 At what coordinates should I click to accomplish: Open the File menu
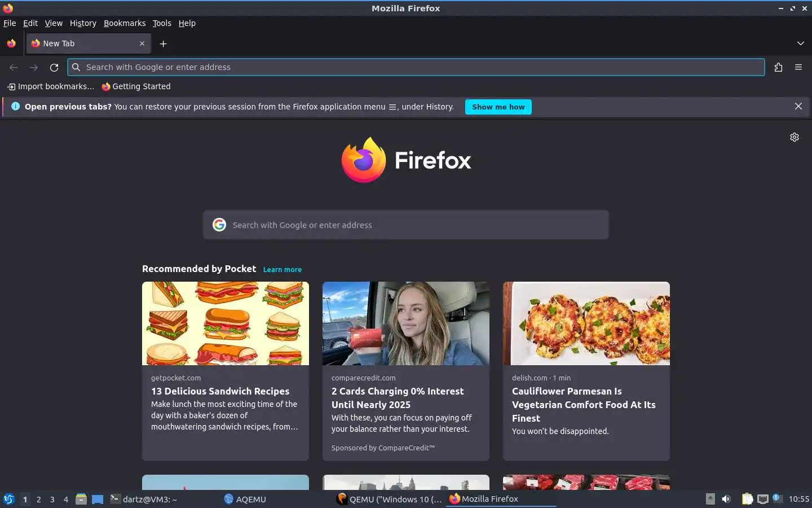pos(10,23)
